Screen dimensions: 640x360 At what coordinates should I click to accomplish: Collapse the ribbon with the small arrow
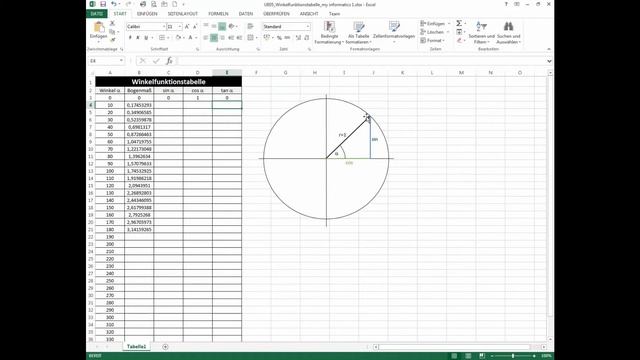click(549, 49)
